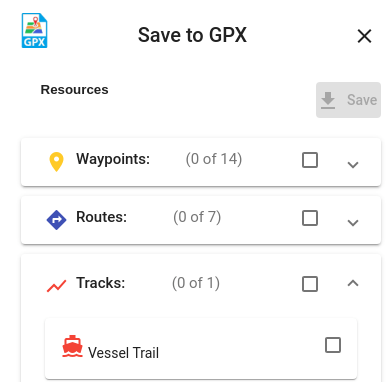Viewport: 392px width, 382px height.
Task: Click the Tracks label
Action: (101, 283)
